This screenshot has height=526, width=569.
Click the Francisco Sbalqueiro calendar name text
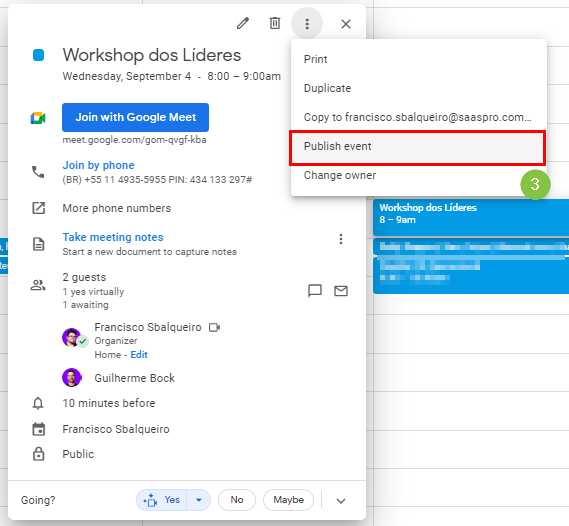[116, 429]
